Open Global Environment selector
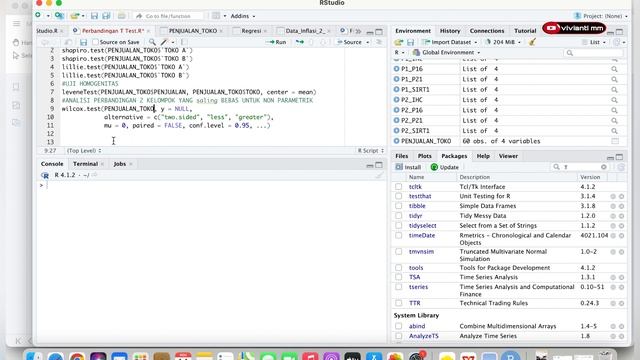Image resolution: width=640 pixels, height=360 pixels. pyautogui.click(x=446, y=53)
